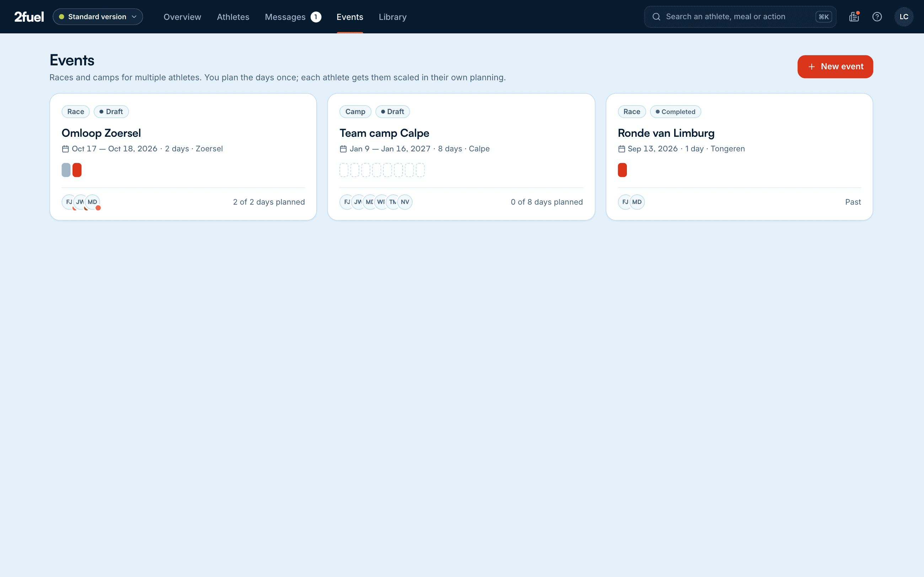Click the Completed badge on Ronde van Limburg
The image size is (924, 577).
[675, 112]
